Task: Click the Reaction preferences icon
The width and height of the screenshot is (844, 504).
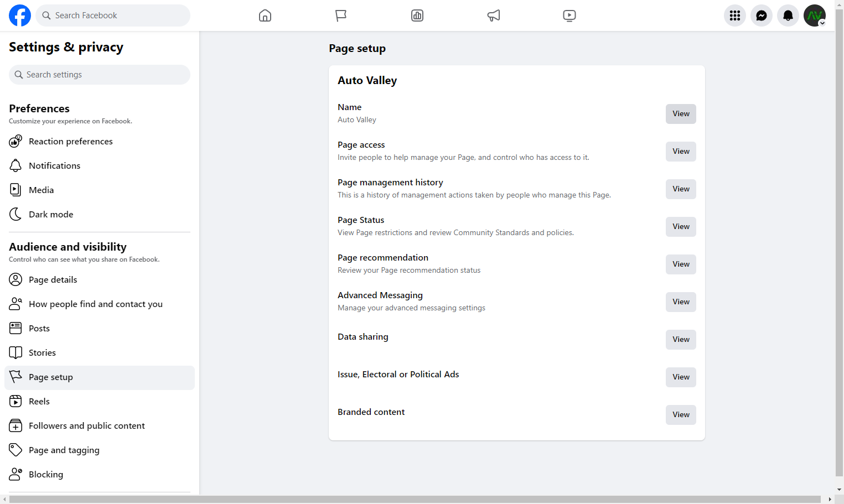Action: [x=15, y=141]
